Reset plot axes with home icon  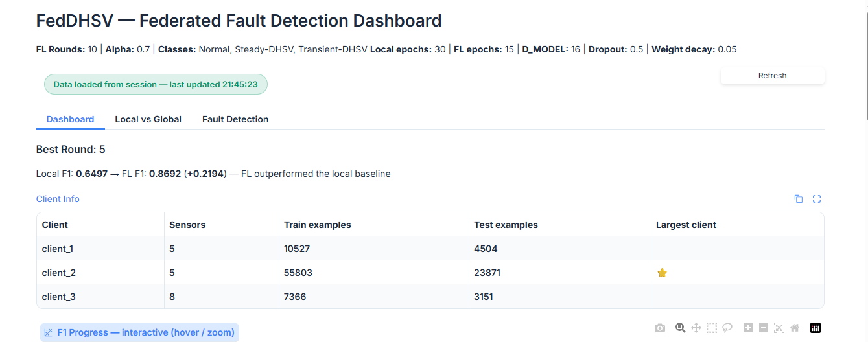coord(795,328)
